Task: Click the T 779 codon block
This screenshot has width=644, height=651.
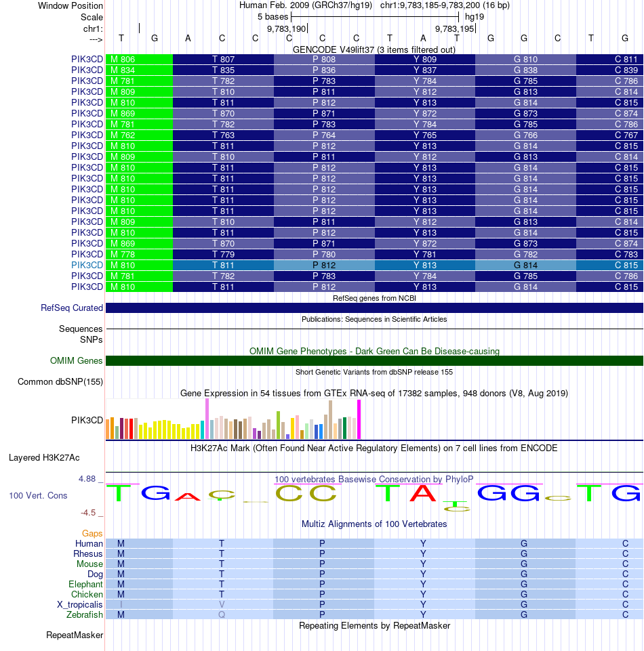Action: [x=223, y=254]
